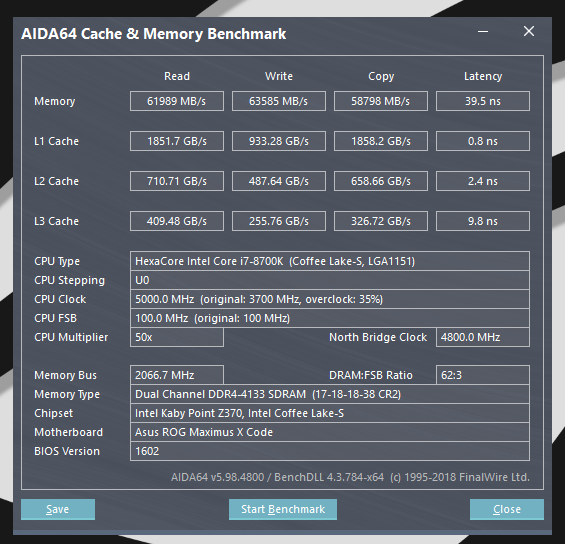Click the CPU Clock label

[60, 299]
